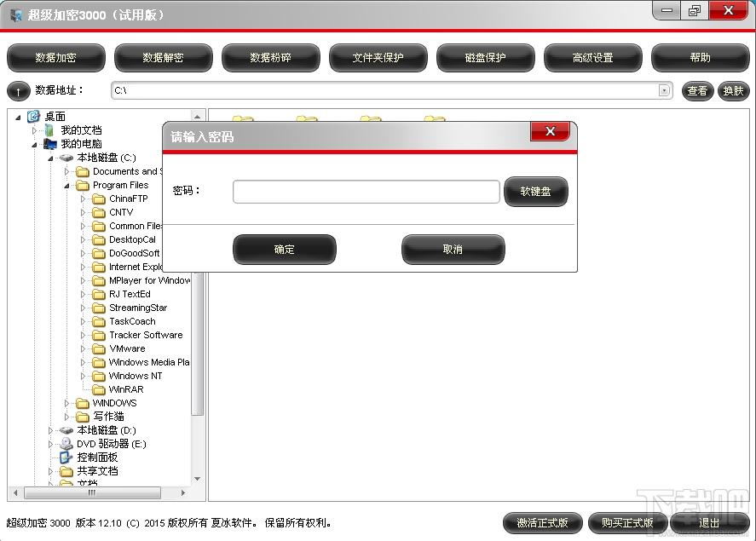Select the WinRAR folder icon
This screenshot has height=541, width=756.
(x=99, y=389)
